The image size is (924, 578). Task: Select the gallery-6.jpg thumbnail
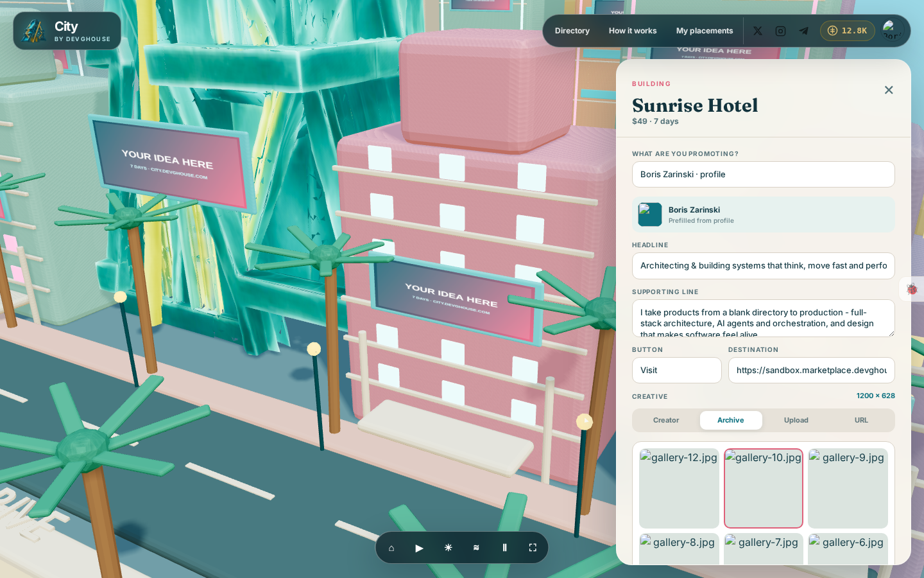[x=848, y=549]
